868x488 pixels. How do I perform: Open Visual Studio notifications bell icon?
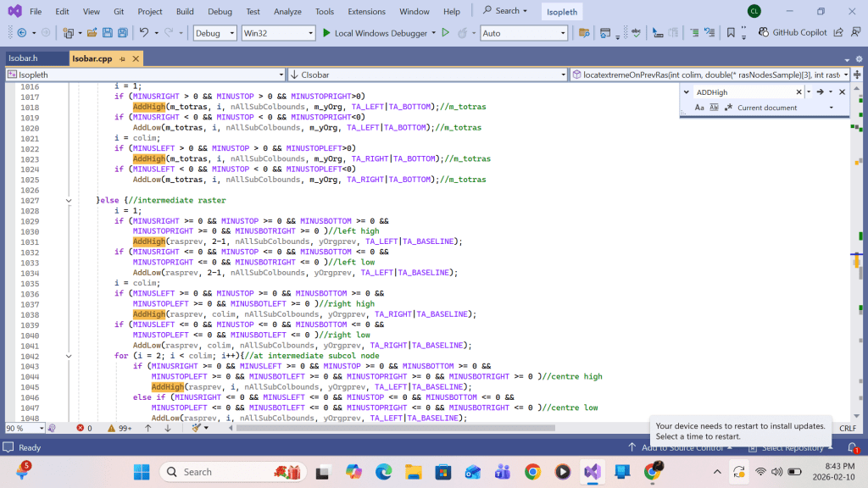tap(853, 447)
